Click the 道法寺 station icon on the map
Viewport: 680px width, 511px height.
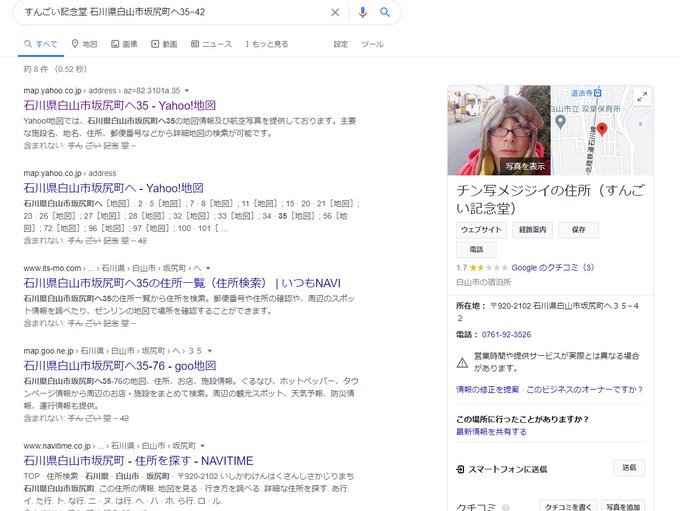point(598,93)
